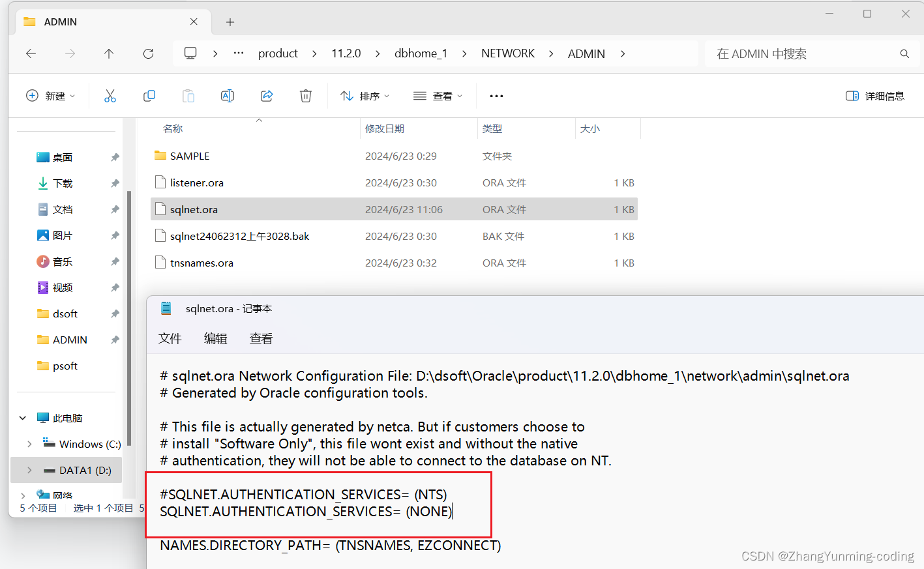The image size is (924, 569).
Task: Click the Paste icon in the toolbar
Action: point(188,95)
